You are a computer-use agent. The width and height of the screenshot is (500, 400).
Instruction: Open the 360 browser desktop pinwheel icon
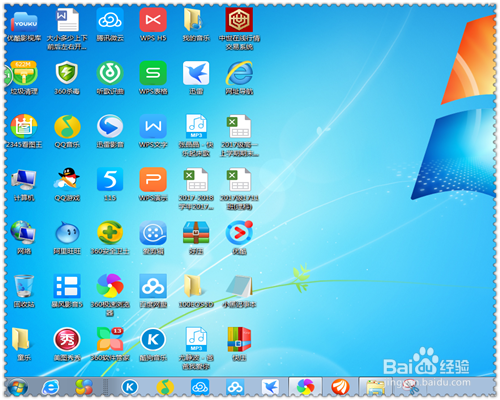110,286
